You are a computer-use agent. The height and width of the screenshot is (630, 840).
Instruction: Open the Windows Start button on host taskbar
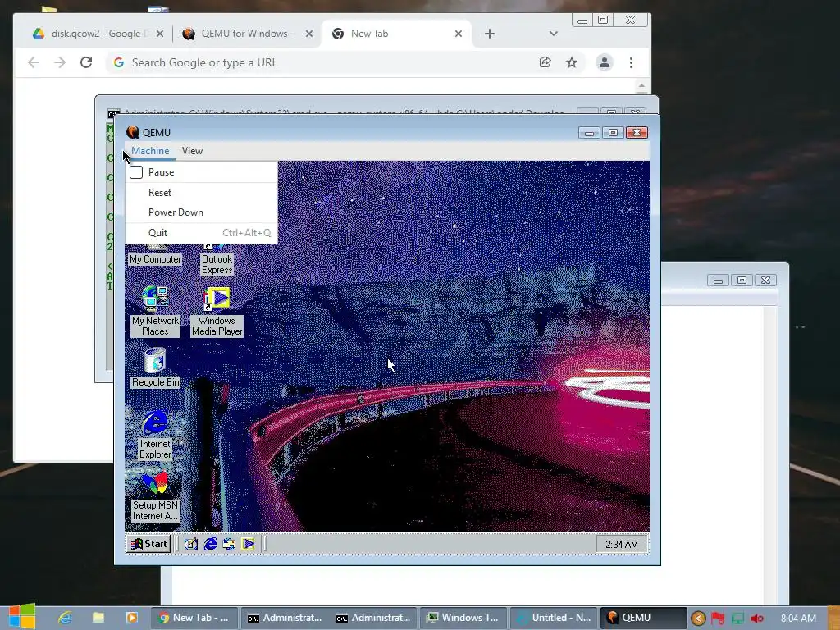coord(21,617)
